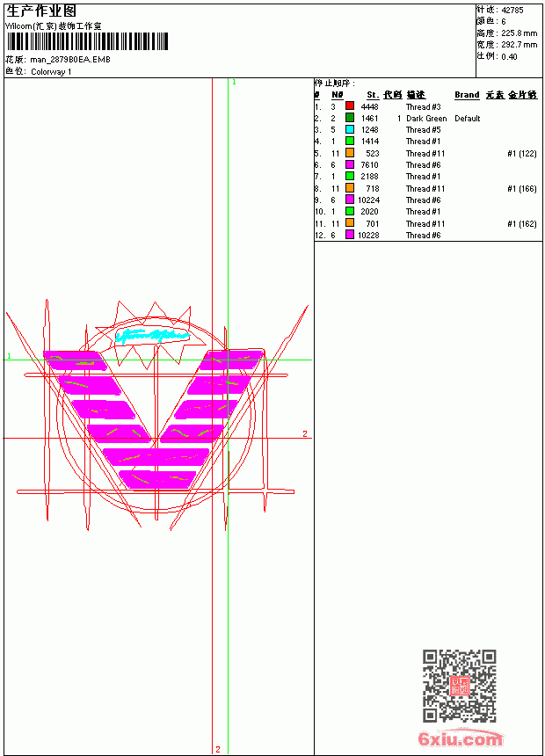
Task: Click the '#1 (166)' sequin entry in row 8
Action: [x=522, y=188]
